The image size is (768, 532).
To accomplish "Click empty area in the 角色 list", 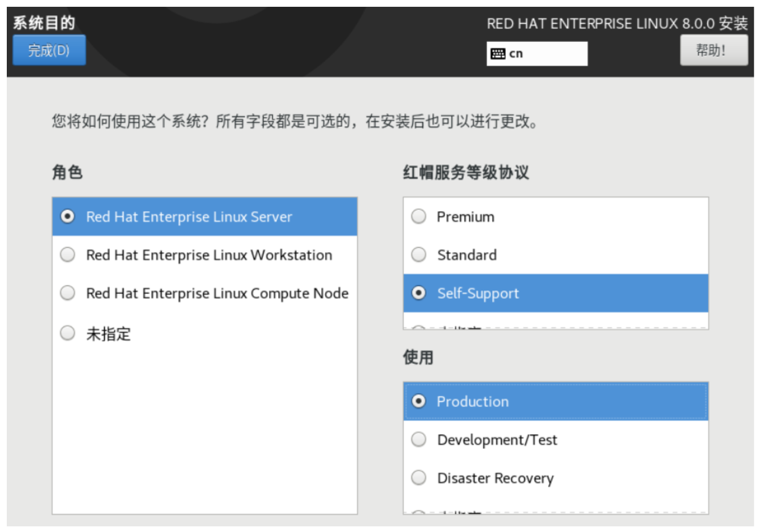I will (204, 430).
